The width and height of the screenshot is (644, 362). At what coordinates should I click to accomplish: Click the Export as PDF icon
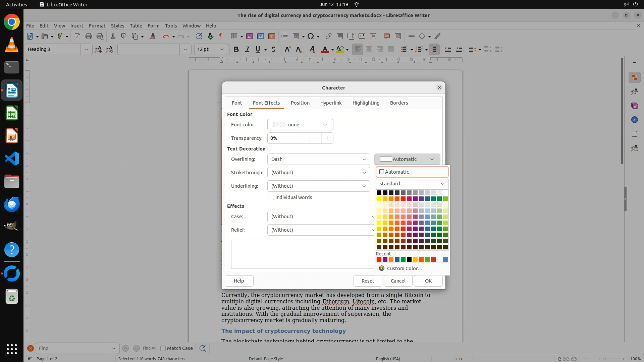(x=77, y=36)
